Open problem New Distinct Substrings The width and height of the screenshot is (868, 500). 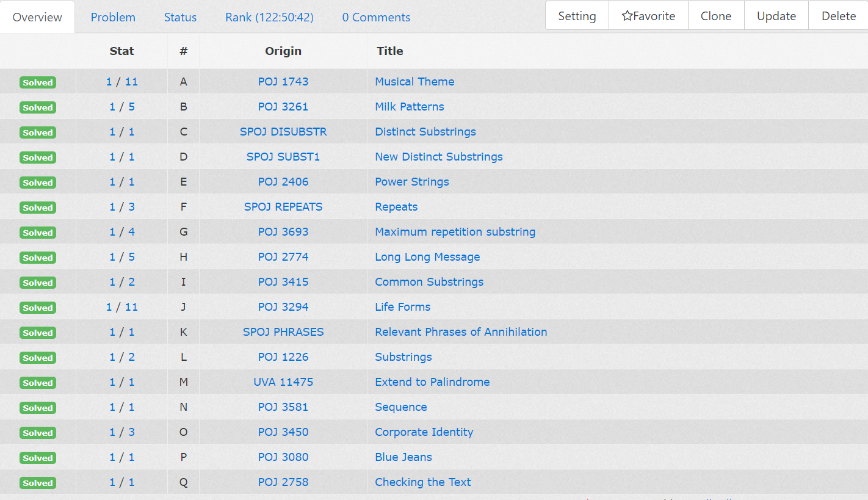coord(439,156)
